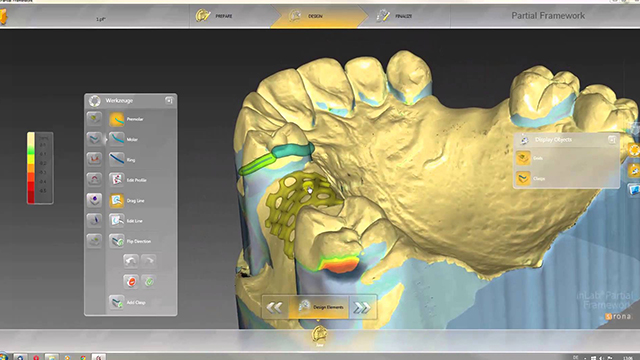The image size is (640, 360).
Task: Go back with left double arrows
Action: click(275, 307)
